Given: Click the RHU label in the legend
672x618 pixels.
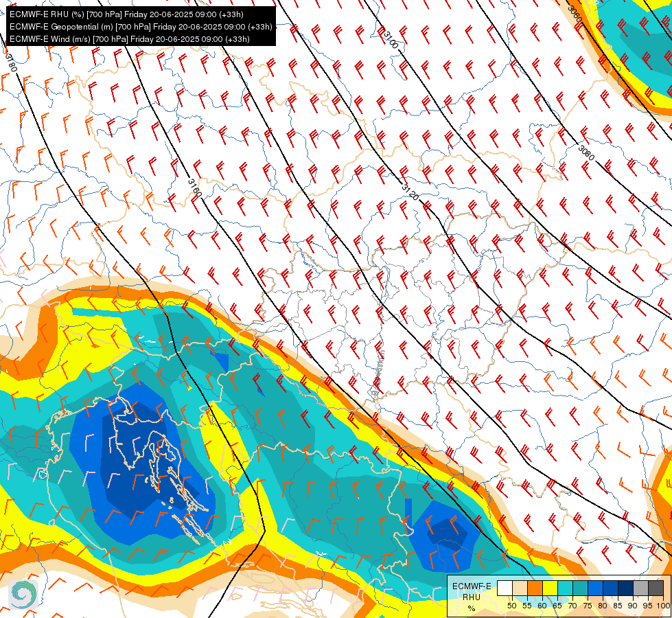Looking at the screenshot, I should pos(472,597).
